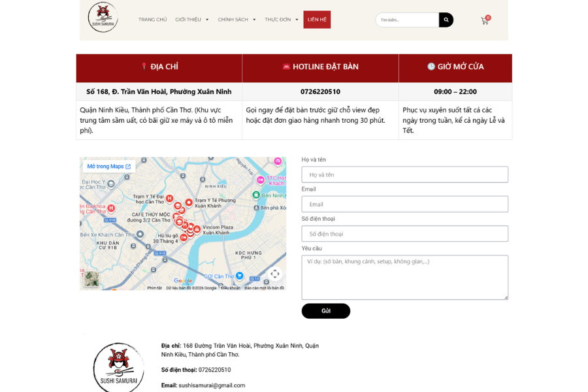Click the Vincom Plaza Xuân Khánh map pin
This screenshot has height=392, width=588.
tap(197, 229)
